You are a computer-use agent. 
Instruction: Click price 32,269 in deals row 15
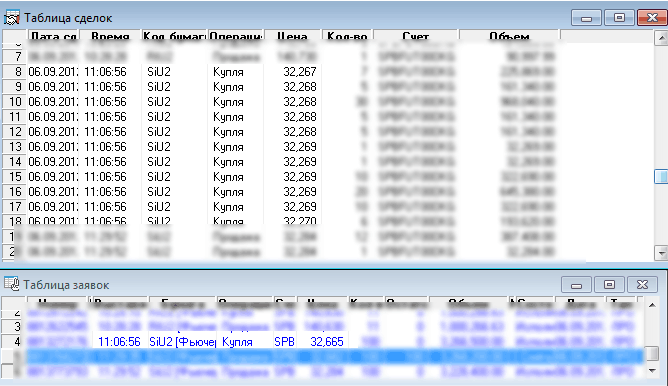[x=300, y=176]
